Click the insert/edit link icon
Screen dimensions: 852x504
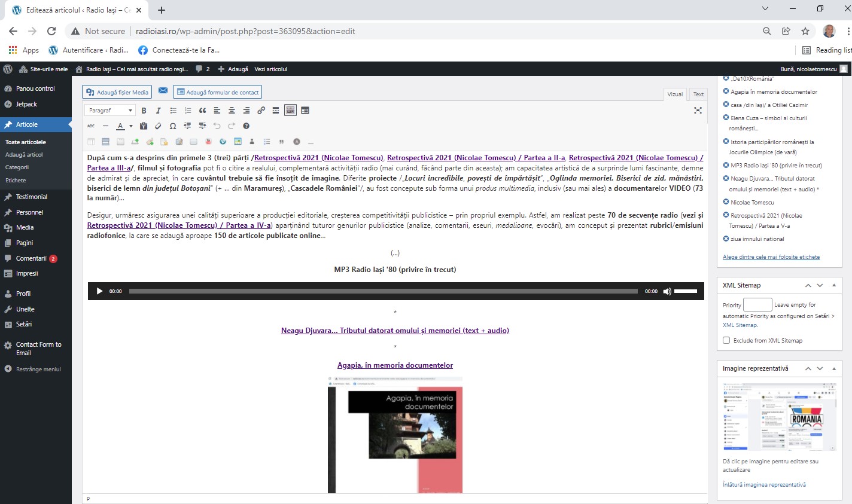[x=261, y=111]
